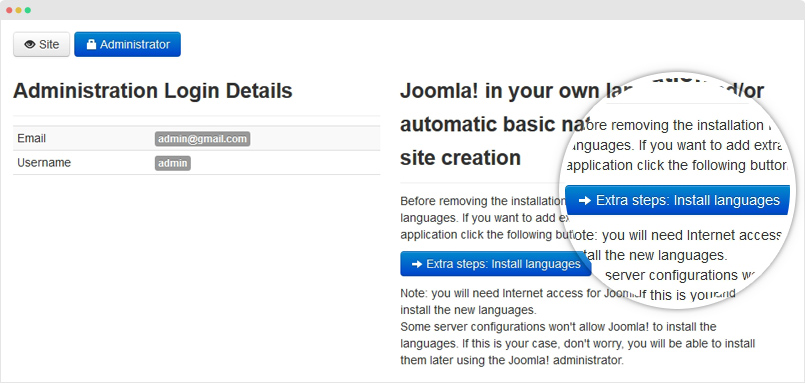Click the magnified 'Extra steps: Install languages' button
The width and height of the screenshot is (805, 385).
point(678,200)
